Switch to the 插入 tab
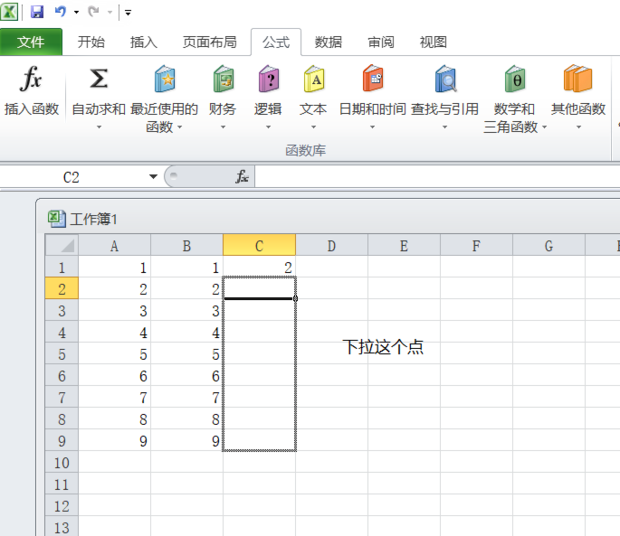This screenshot has width=620, height=536. point(144,42)
